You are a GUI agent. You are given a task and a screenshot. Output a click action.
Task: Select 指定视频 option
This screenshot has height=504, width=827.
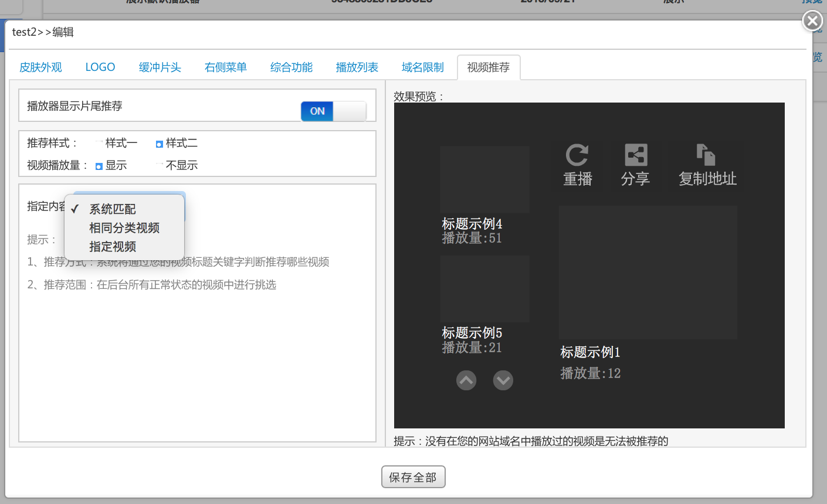(124, 247)
